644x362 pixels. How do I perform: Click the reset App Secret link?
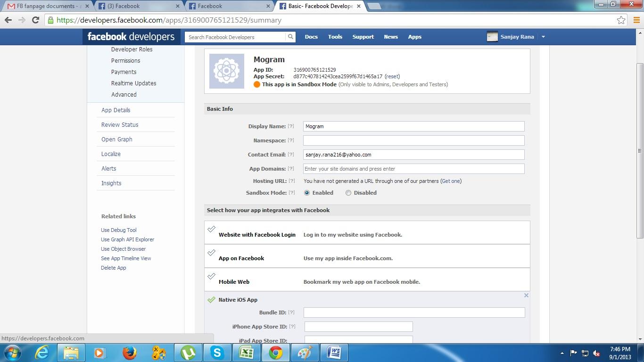[x=392, y=76]
